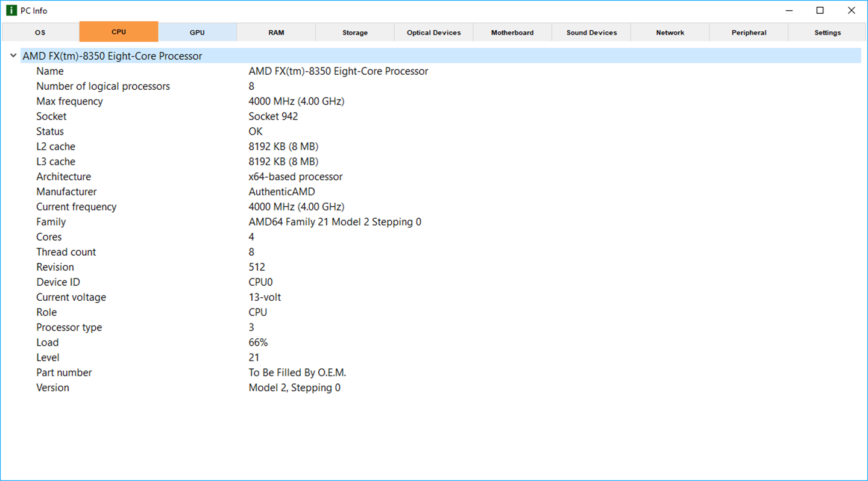Switch to Optical Devices tab
The width and height of the screenshot is (868, 481).
(433, 33)
